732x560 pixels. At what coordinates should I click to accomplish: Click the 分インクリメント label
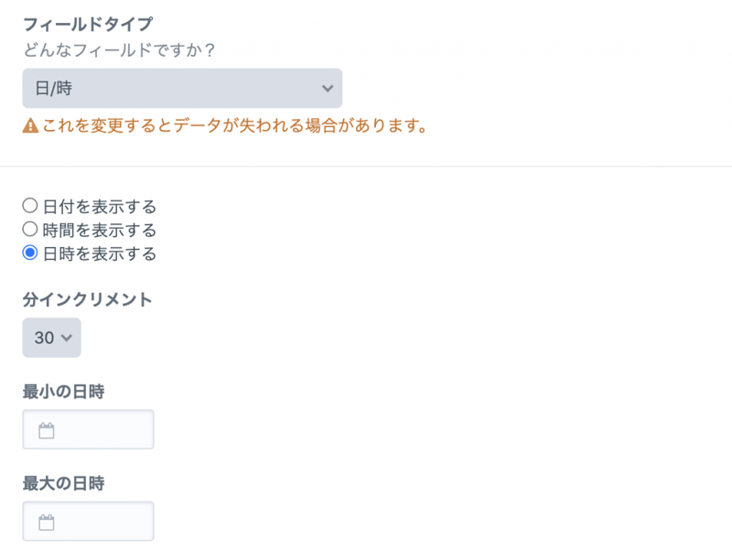(88, 298)
